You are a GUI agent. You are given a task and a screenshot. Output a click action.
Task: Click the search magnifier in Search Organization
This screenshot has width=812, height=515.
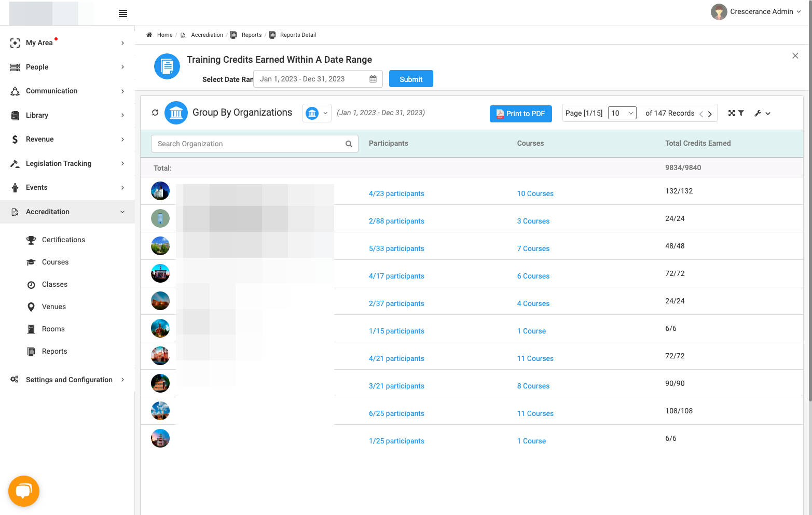349,144
